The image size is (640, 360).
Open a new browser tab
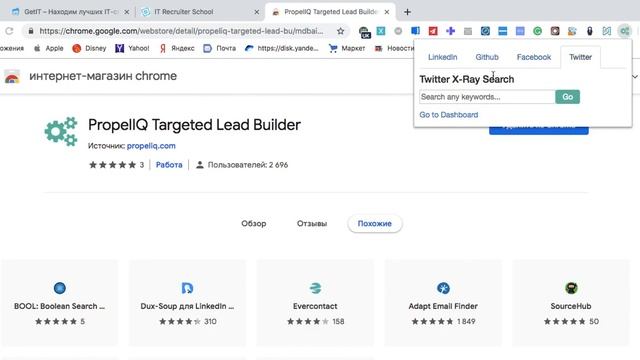click(407, 12)
